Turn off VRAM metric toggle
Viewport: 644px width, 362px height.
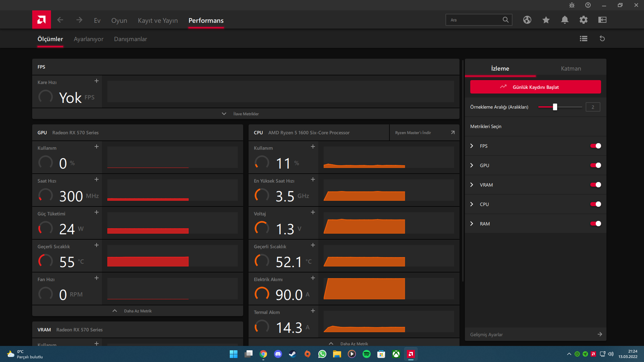click(x=595, y=185)
